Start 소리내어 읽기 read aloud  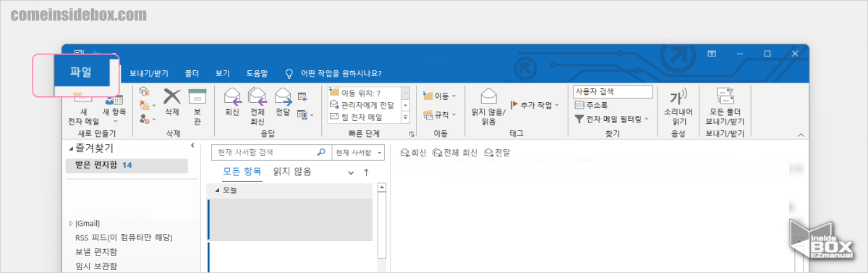point(678,106)
